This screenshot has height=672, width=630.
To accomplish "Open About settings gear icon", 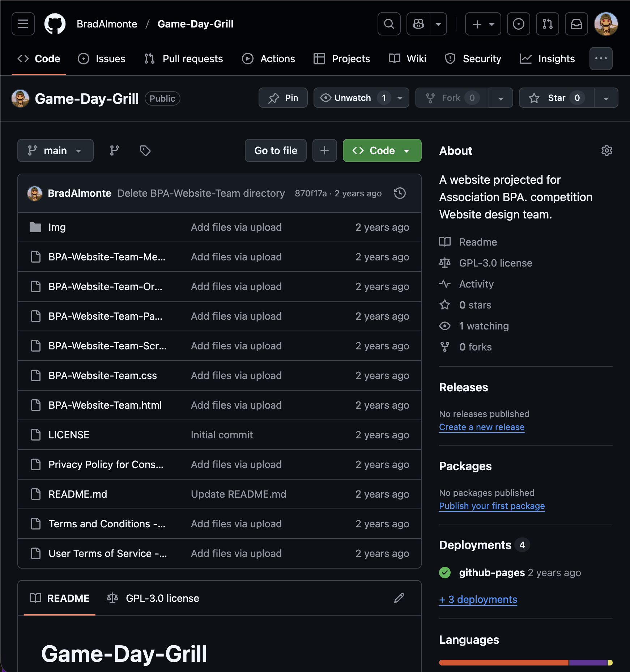I will [x=606, y=150].
